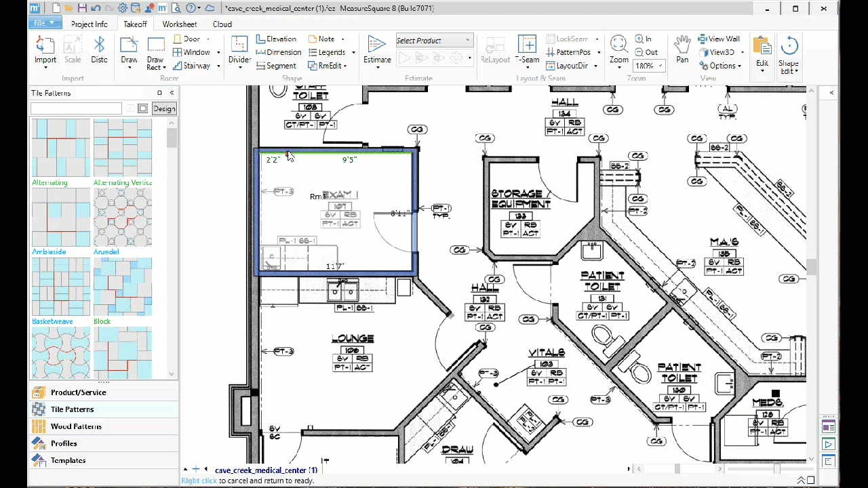Viewport: 868px width, 488px height.
Task: Open the Product/Service panel
Action: pyautogui.click(x=104, y=392)
